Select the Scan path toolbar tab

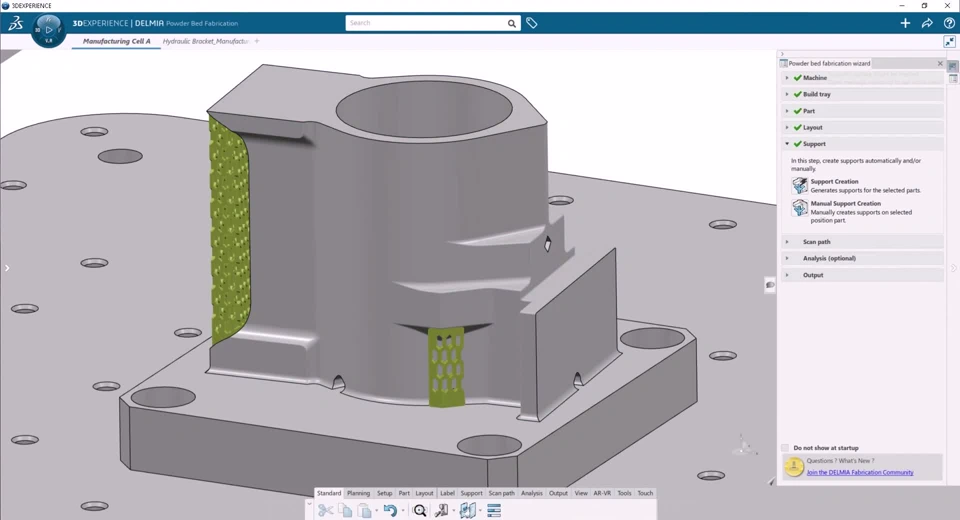tap(501, 493)
